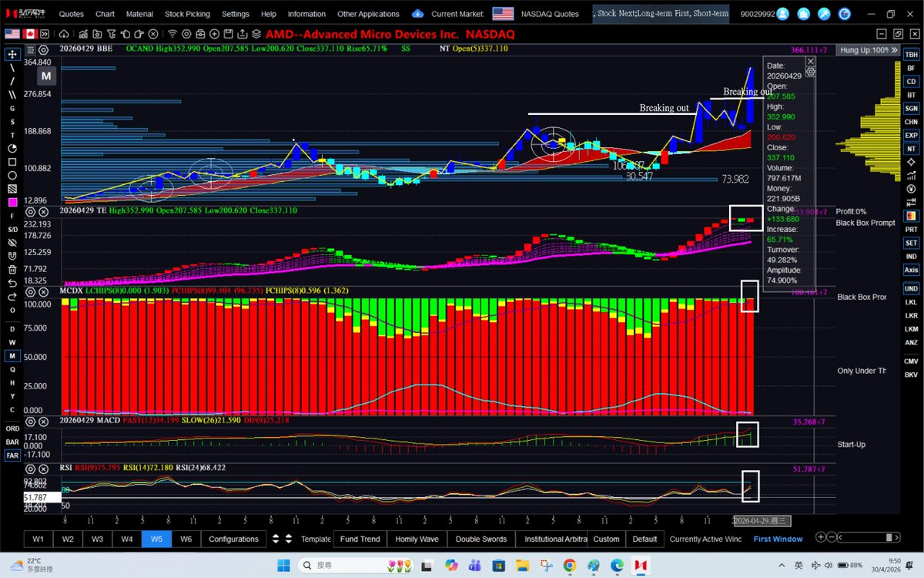The height and width of the screenshot is (578, 924).
Task: Click the stacked layers toolbar icon
Action: (256, 34)
